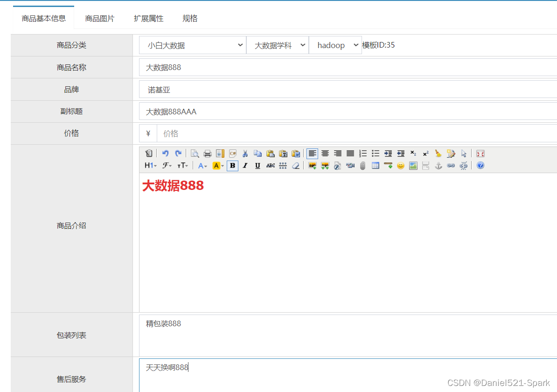Viewport: 557px width, 392px height.
Task: Select the 商品基本信息 tab
Action: [44, 18]
